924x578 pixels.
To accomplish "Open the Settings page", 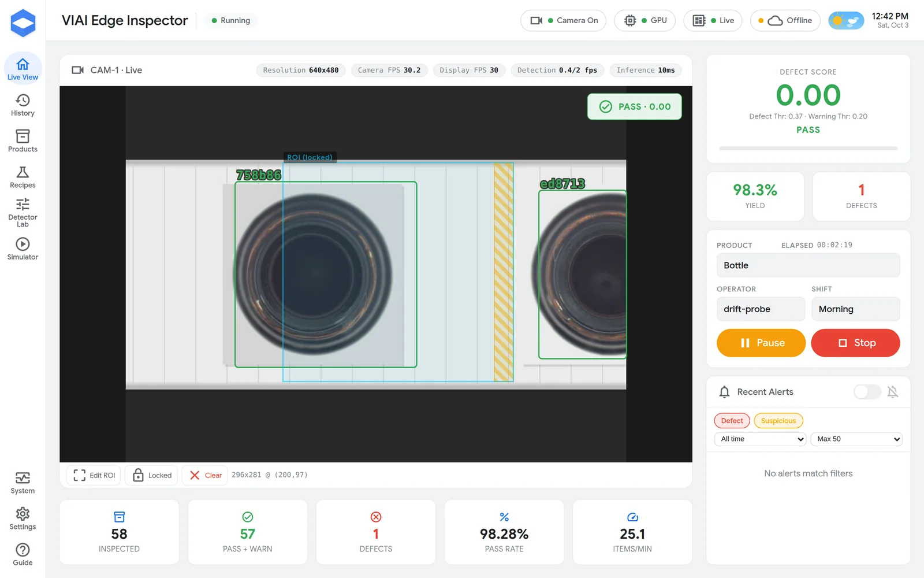I will pos(23,519).
